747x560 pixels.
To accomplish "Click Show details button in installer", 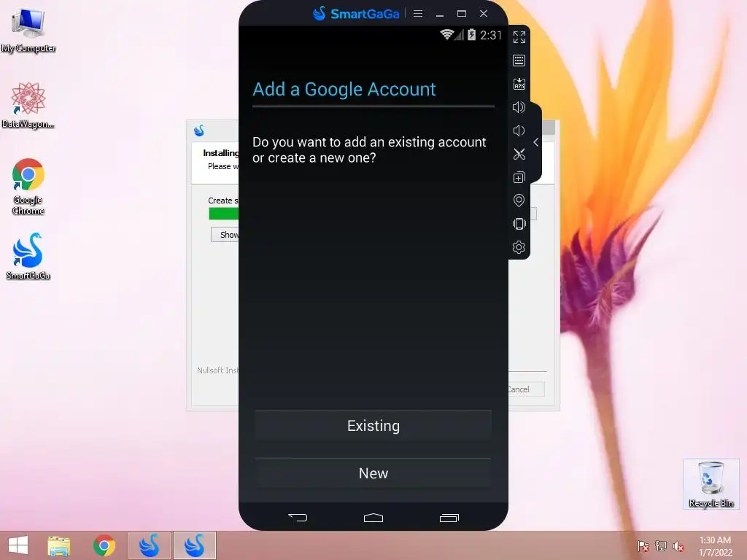I will (x=225, y=234).
